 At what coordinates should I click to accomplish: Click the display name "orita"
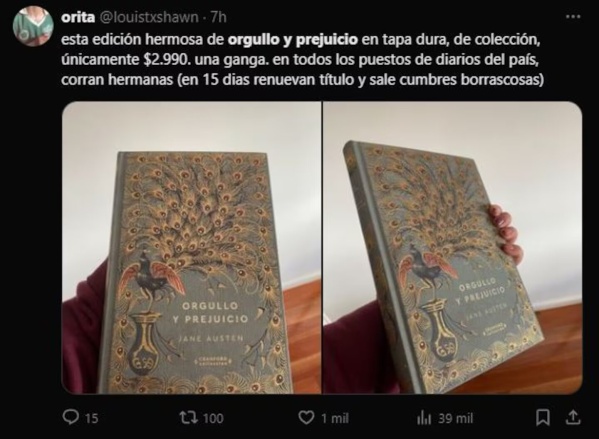click(78, 17)
